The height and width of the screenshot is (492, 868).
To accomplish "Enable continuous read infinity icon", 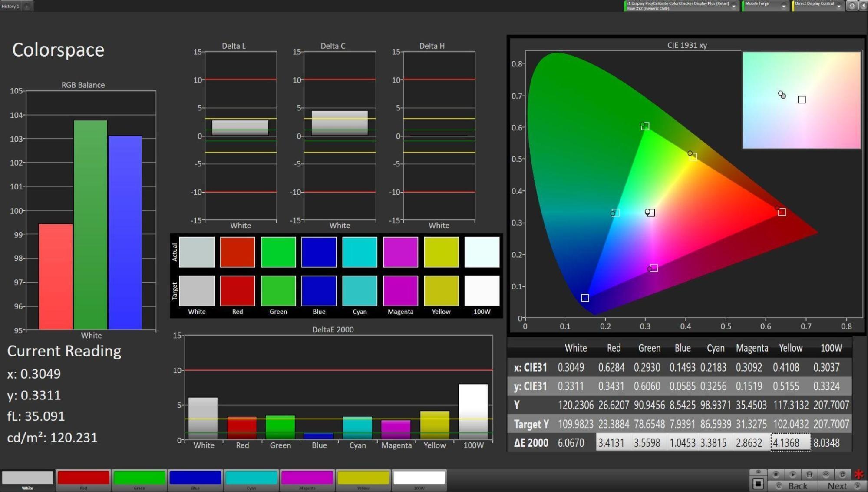I will pyautogui.click(x=825, y=474).
